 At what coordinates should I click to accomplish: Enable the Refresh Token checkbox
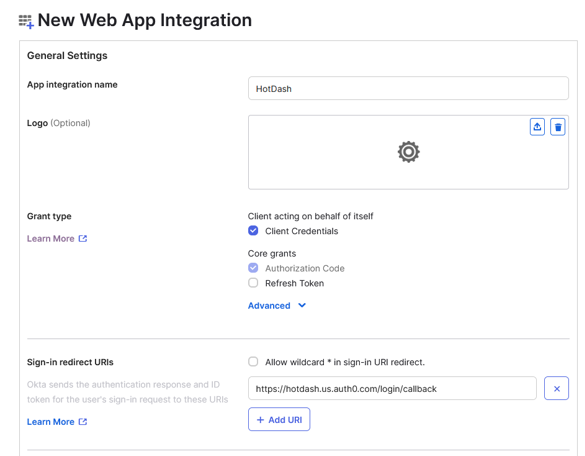tap(253, 283)
